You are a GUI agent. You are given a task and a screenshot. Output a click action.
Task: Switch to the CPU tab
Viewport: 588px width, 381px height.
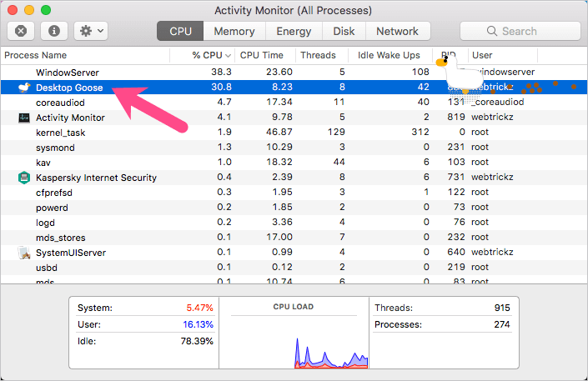pyautogui.click(x=180, y=31)
